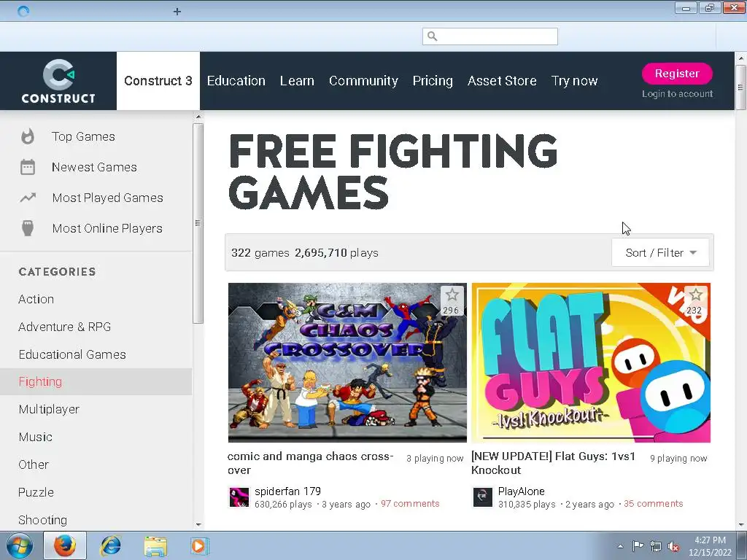Click the Top Games flame icon
This screenshot has height=560, width=747.
[x=28, y=136]
